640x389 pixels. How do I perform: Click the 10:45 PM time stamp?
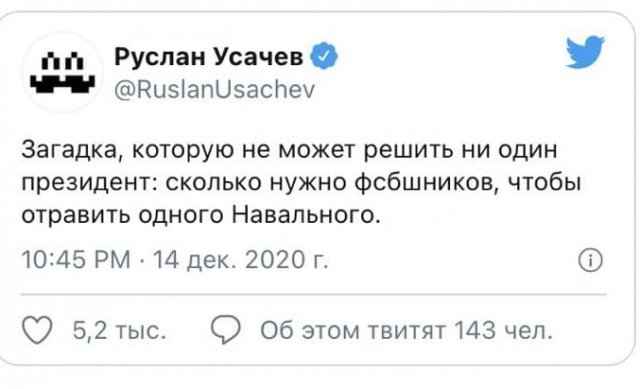(76, 260)
